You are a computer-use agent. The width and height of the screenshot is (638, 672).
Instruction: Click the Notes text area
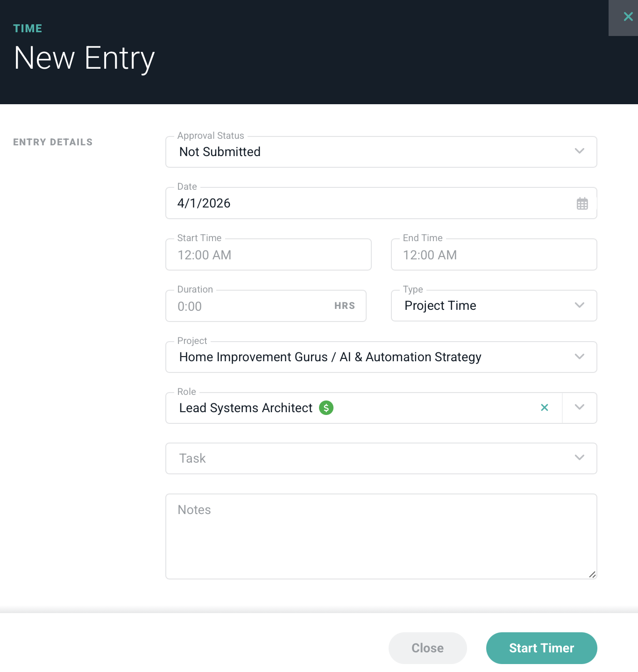tap(381, 536)
